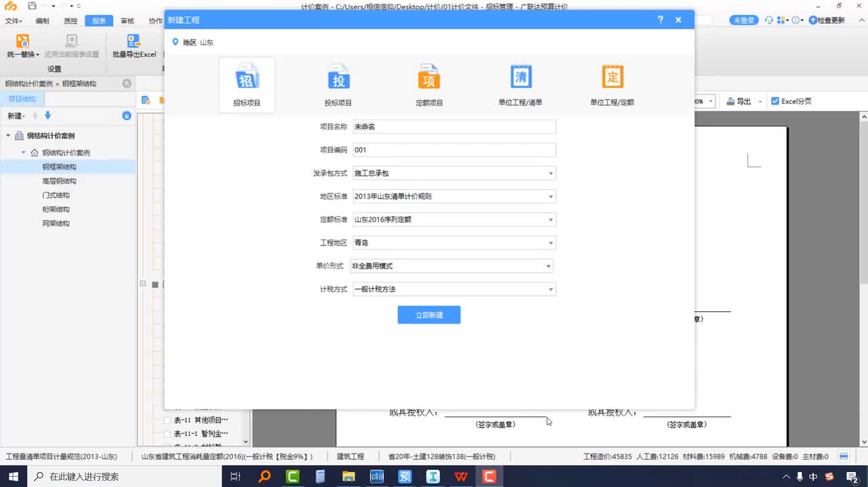Select 桁架结构 in the project tree
Screen dimensions: 868x487
56,210
